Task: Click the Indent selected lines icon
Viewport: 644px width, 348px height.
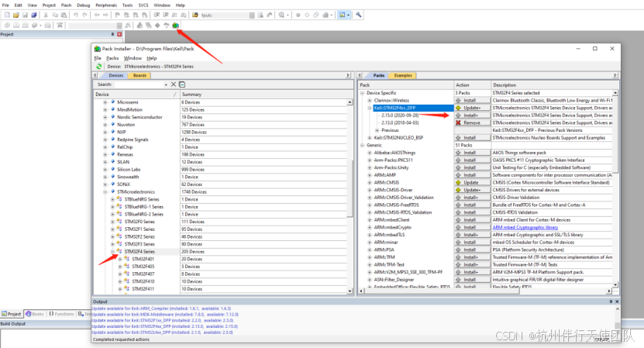Action: click(157, 16)
